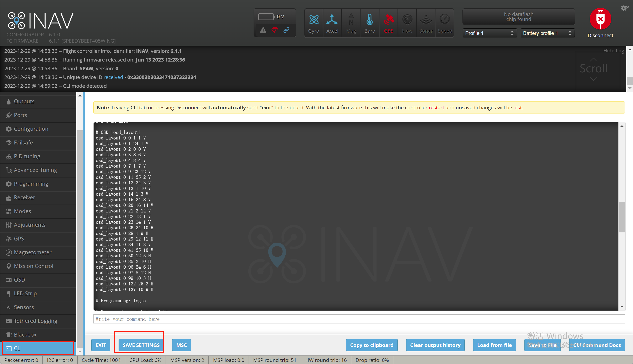Open the Blackbox tab
This screenshot has width=633, height=364.
38,335
